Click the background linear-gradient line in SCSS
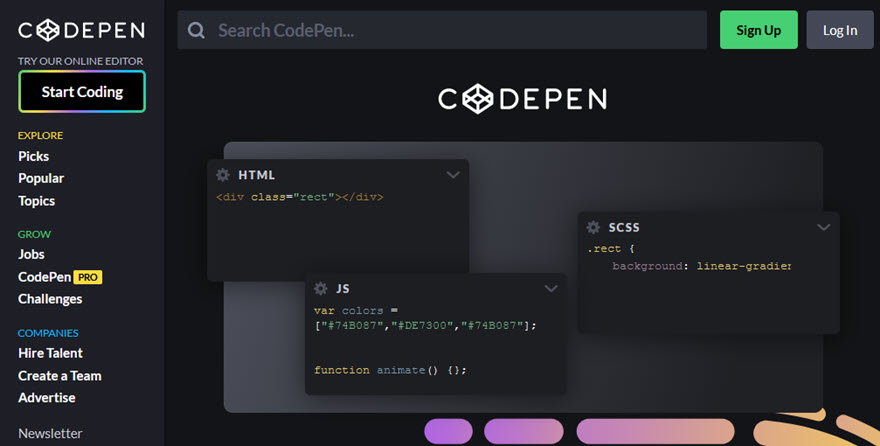This screenshot has width=880, height=446. pos(702,266)
